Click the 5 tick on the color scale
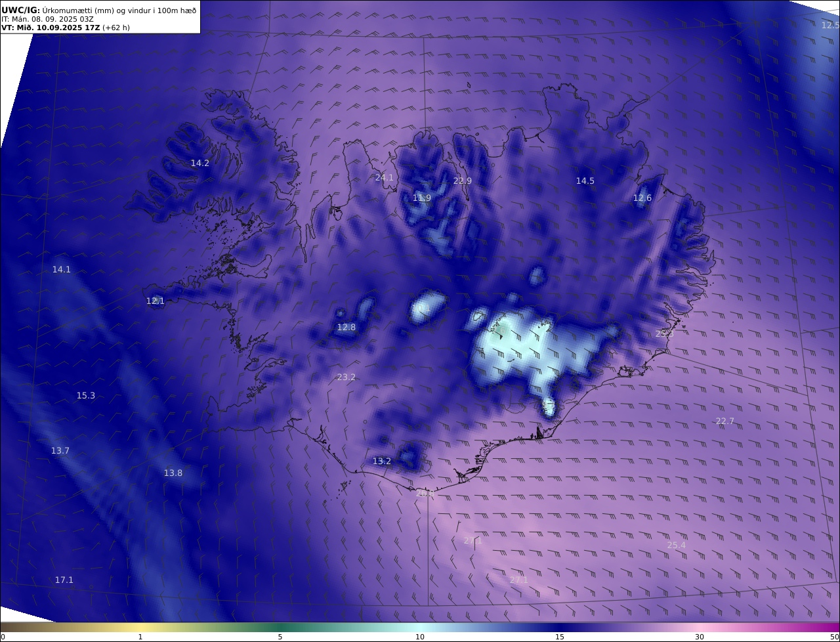The width and height of the screenshot is (840, 642). (x=280, y=637)
